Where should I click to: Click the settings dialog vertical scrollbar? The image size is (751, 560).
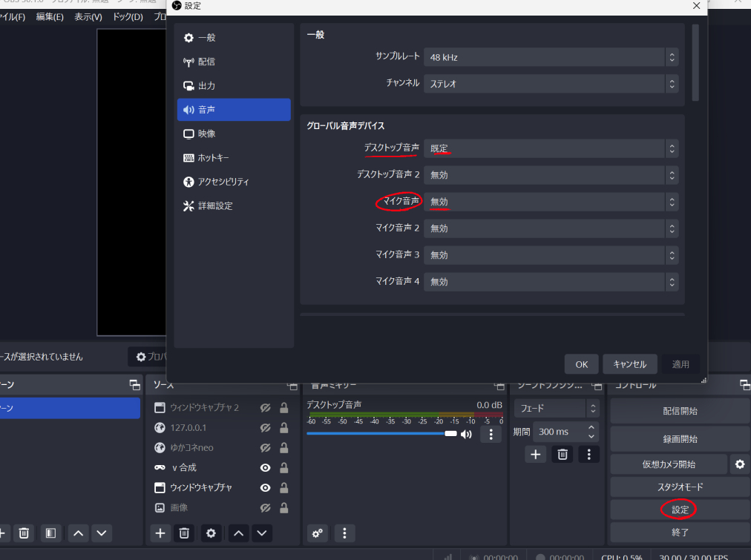click(695, 63)
